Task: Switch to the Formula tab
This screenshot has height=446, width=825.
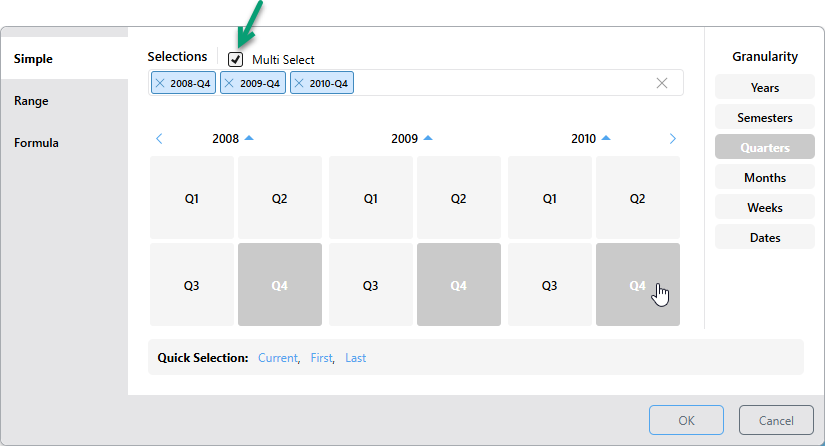Action: [36, 143]
